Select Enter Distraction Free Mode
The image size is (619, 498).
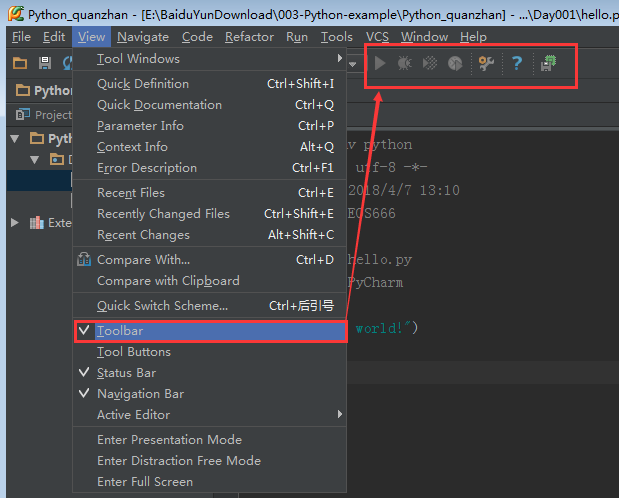click(x=210, y=460)
